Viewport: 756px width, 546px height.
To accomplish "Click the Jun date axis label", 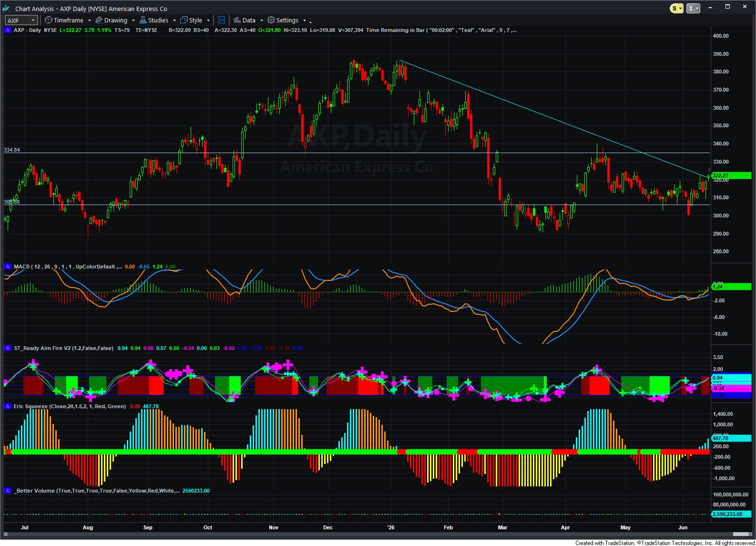I will (x=683, y=527).
